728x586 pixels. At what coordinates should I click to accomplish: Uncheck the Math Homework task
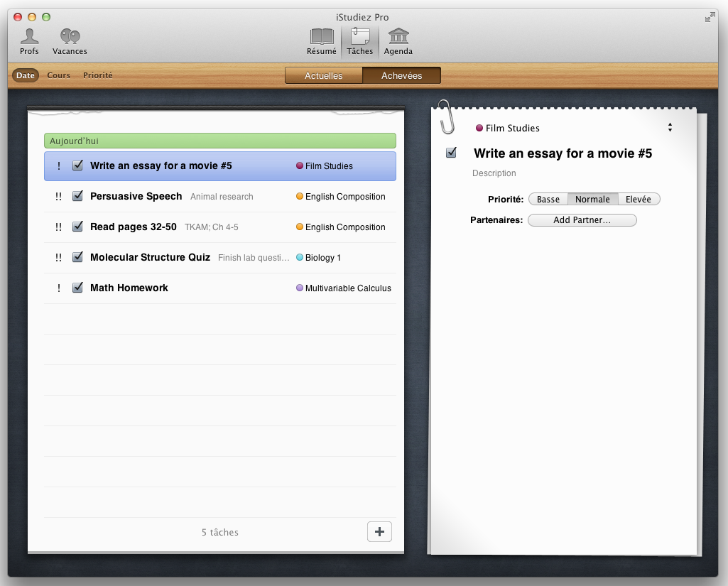77,288
